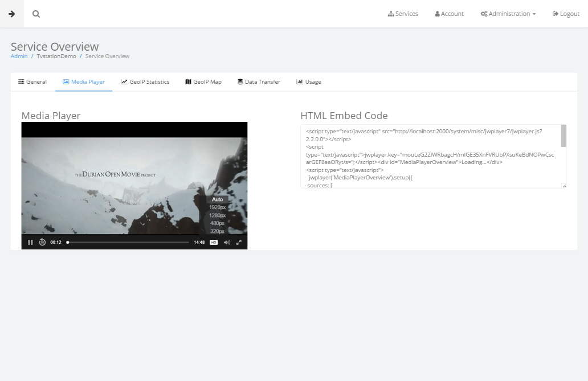588x381 pixels.
Task: Open the GeoIP Statistics tab
Action: click(x=145, y=82)
